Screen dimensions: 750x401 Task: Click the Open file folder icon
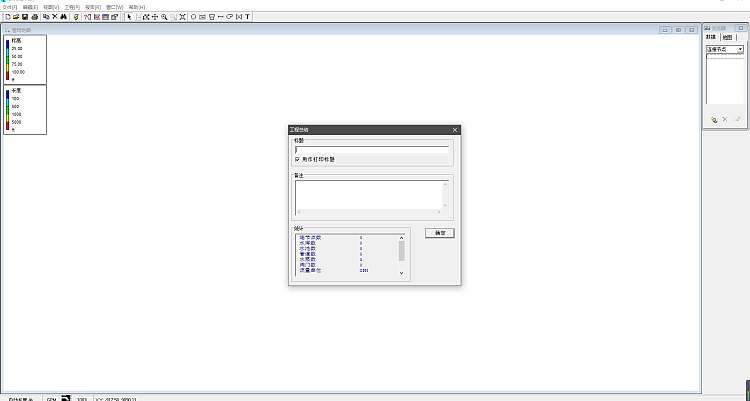tap(16, 17)
